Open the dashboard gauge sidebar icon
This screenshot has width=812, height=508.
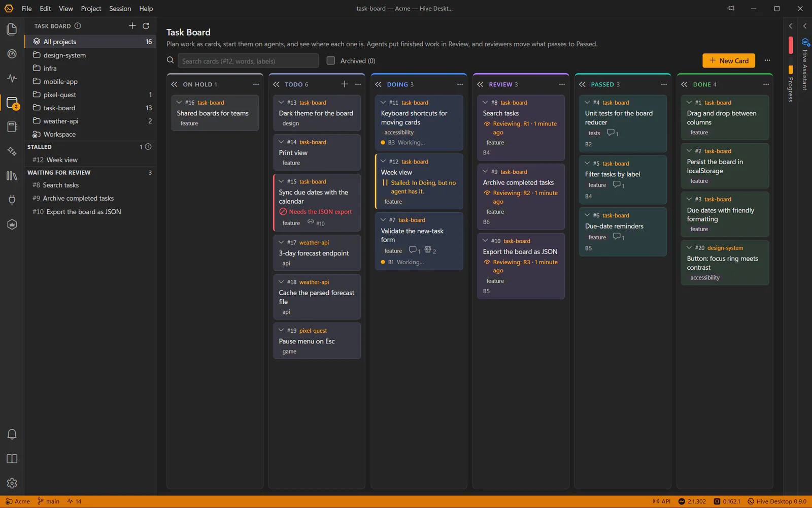click(12, 54)
